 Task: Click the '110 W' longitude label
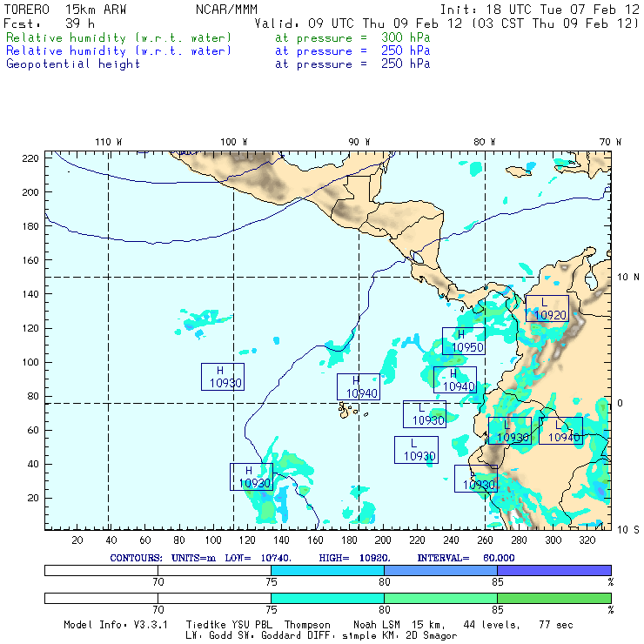coord(109,142)
